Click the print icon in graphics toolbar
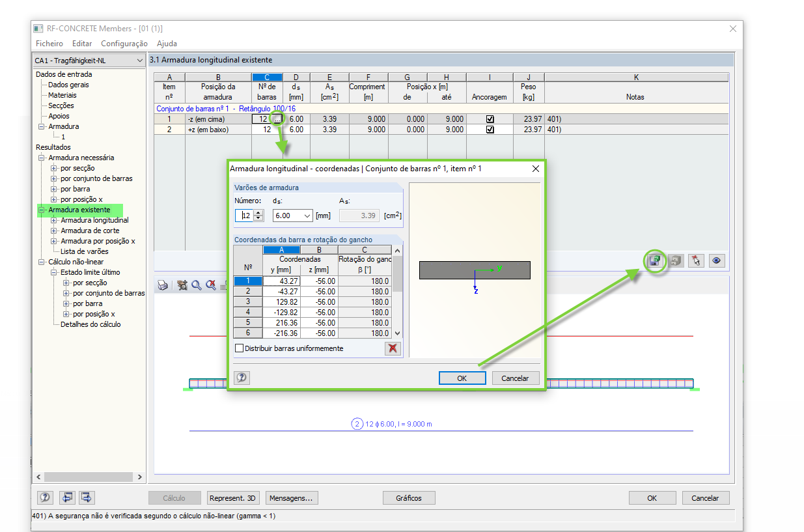Image resolution: width=804 pixels, height=532 pixels. [163, 285]
